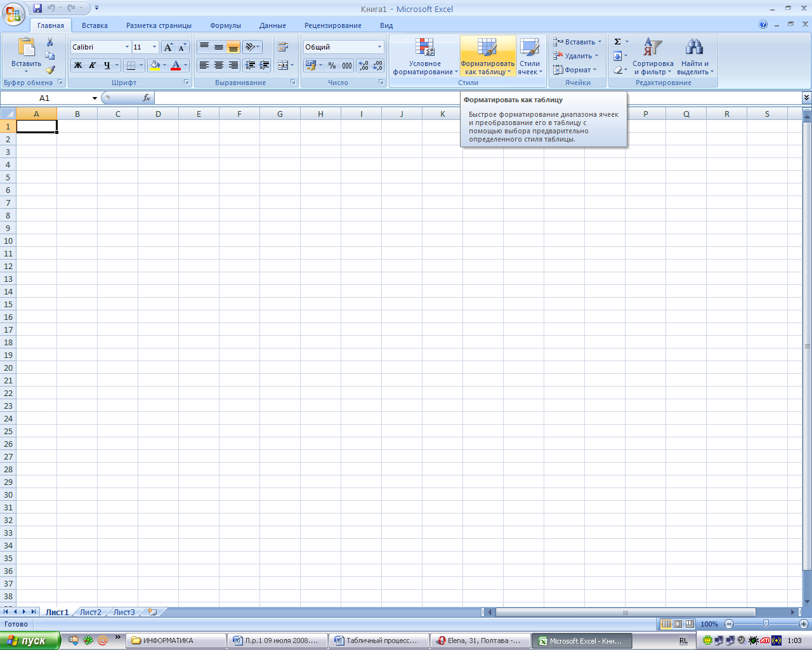This screenshot has height=650, width=812.
Task: Activate the Format Painter brush
Action: (x=50, y=70)
